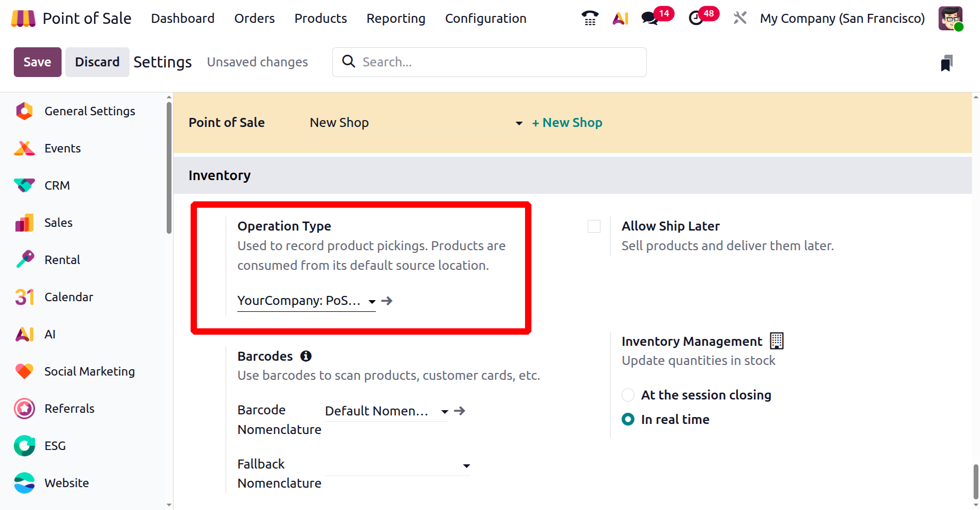Open the phone dialer icon
Image resolution: width=980 pixels, height=510 pixels.
590,19
